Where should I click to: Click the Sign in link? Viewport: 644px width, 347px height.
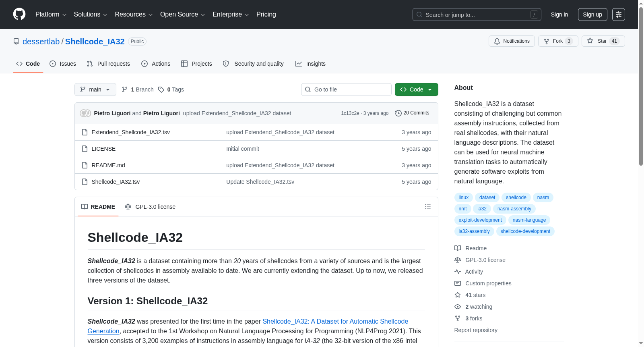pos(559,15)
